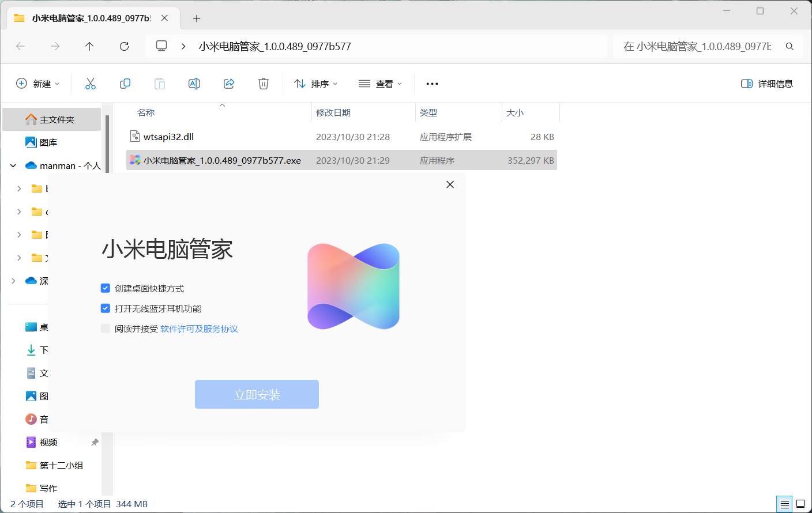Click the Delete (trash) icon
This screenshot has height=513, width=812.
[264, 84]
